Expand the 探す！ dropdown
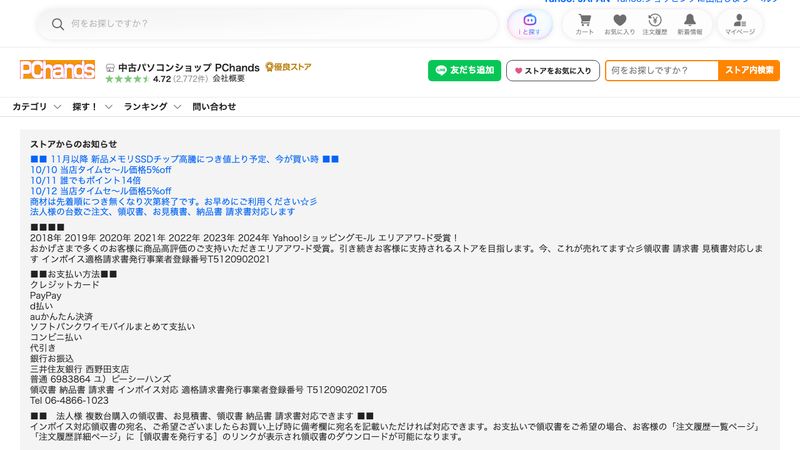 92,107
